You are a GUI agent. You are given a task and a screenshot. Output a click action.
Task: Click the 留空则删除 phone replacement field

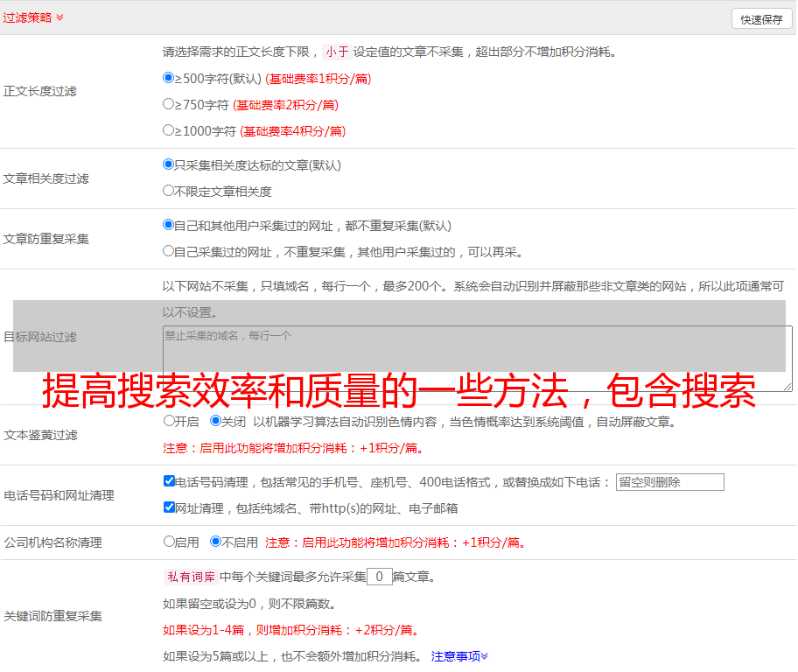point(669,482)
